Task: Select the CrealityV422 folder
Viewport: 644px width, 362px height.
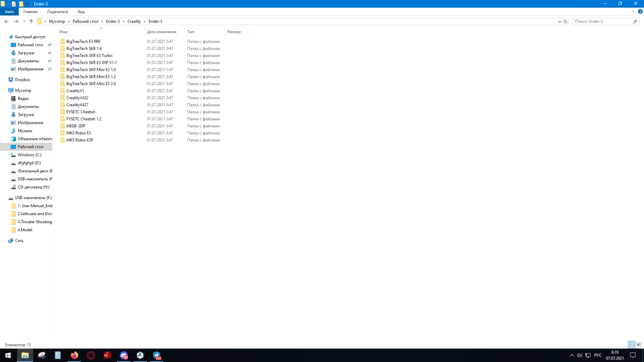Action: pyautogui.click(x=77, y=98)
